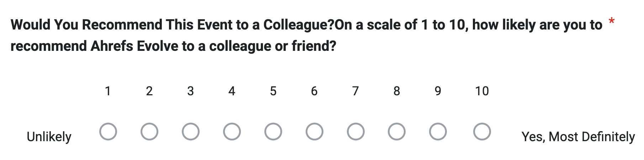Select the radio button for rating 1
This screenshot has height=160, width=644.
[x=108, y=132]
